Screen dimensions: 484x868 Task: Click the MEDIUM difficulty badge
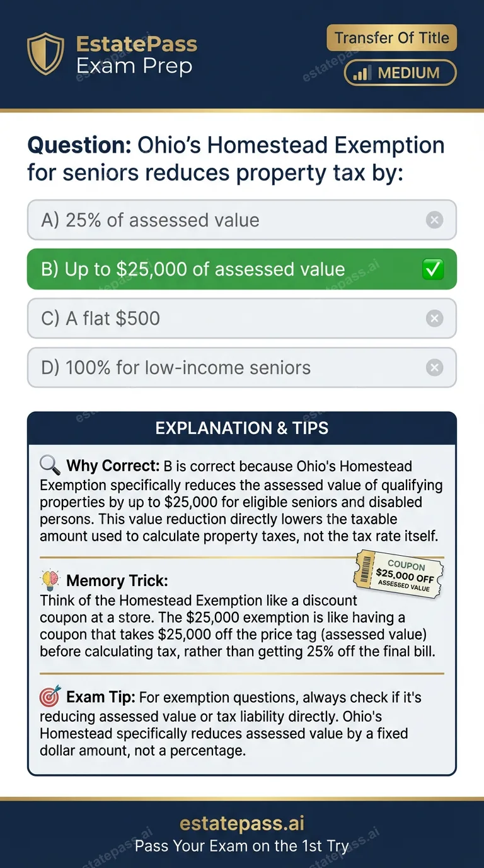tap(400, 73)
